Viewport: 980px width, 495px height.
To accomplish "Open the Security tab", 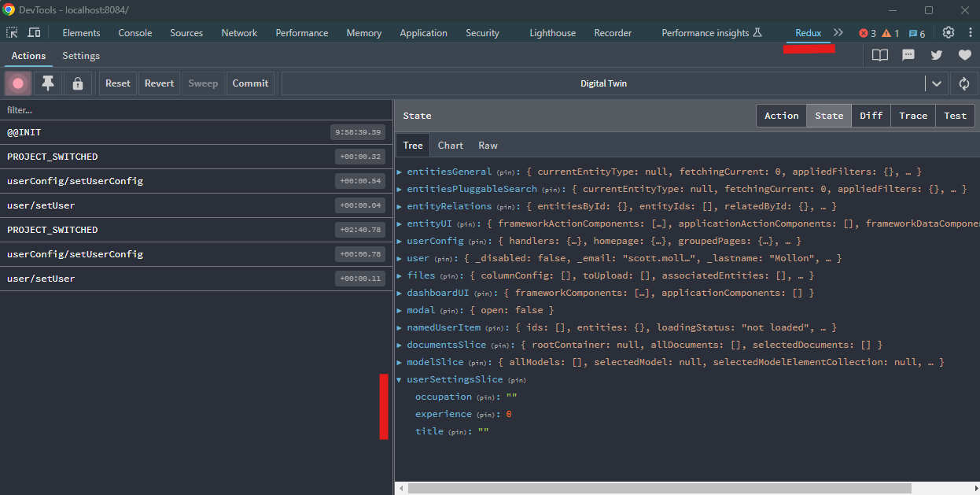I will [482, 33].
